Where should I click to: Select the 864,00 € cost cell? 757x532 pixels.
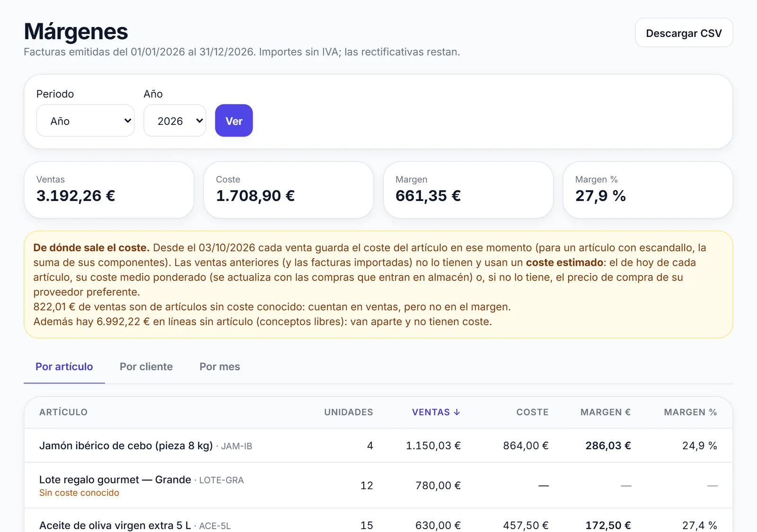tap(526, 445)
